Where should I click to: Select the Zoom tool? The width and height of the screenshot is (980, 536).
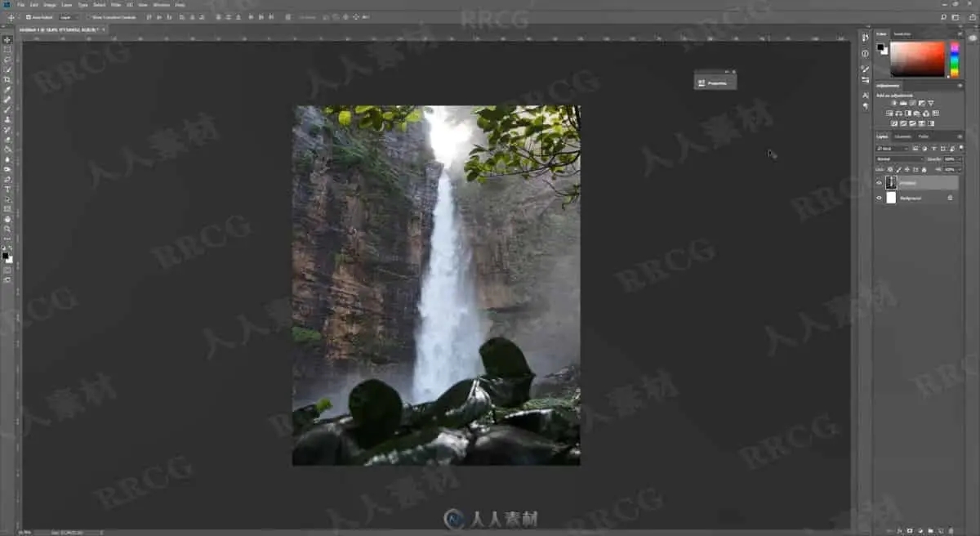point(7,228)
